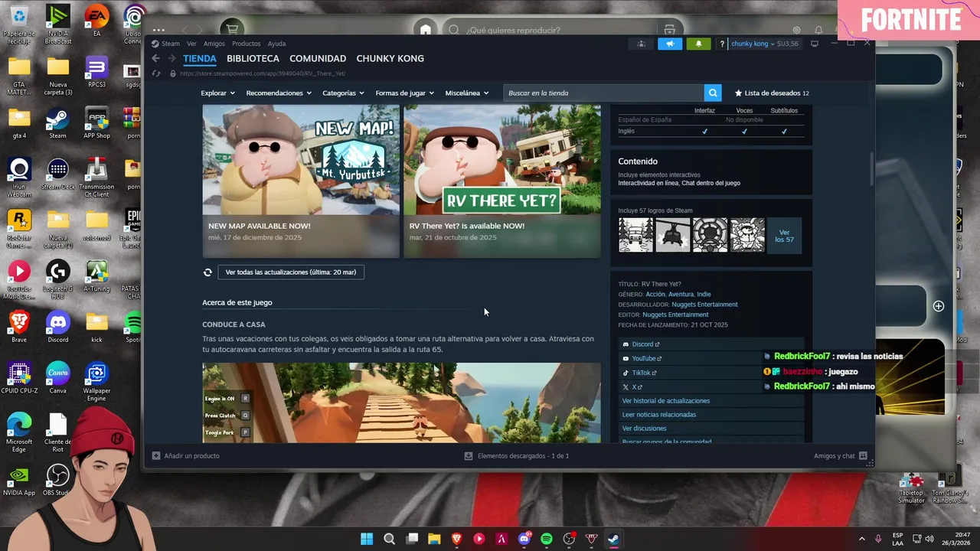Click Ver los 57 achievements button
The image size is (980, 551).
(x=784, y=236)
